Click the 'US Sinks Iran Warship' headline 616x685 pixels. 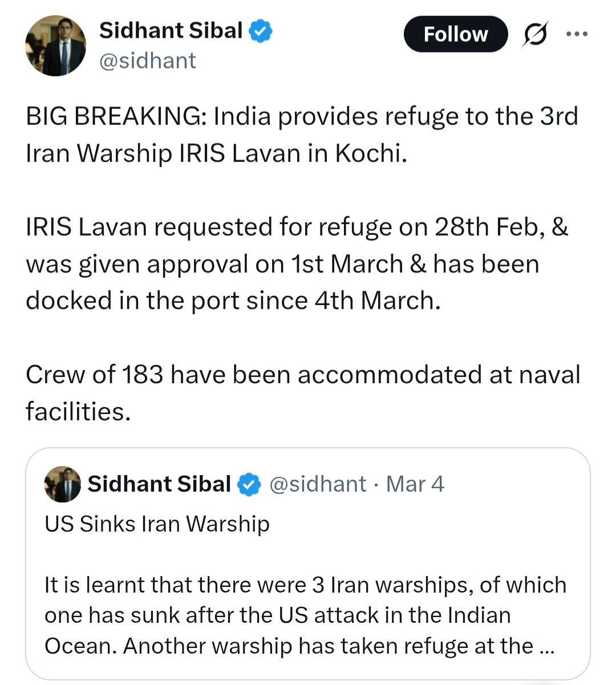[157, 524]
